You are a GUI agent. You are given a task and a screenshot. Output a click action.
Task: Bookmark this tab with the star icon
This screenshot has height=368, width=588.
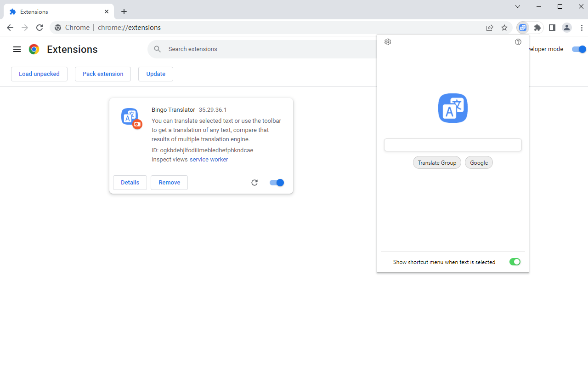pyautogui.click(x=504, y=28)
